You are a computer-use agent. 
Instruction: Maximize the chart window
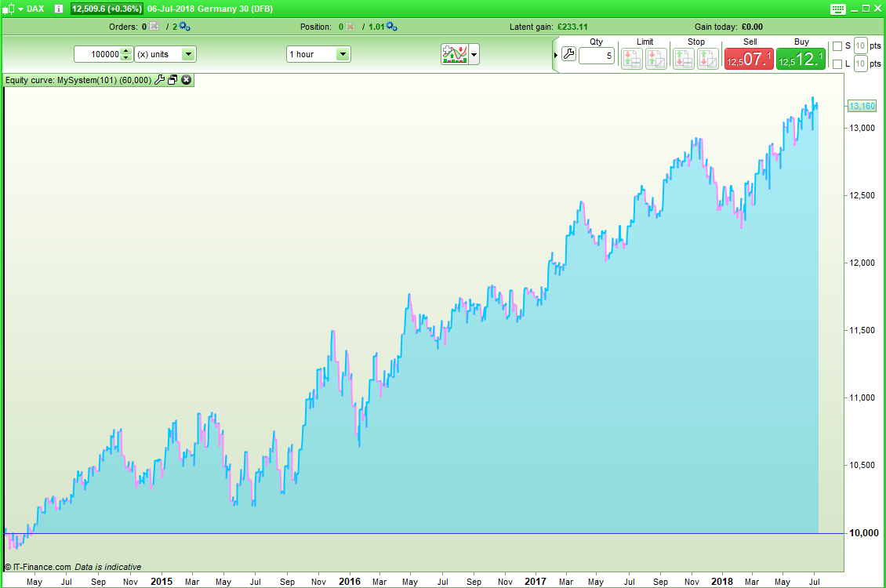[866, 9]
